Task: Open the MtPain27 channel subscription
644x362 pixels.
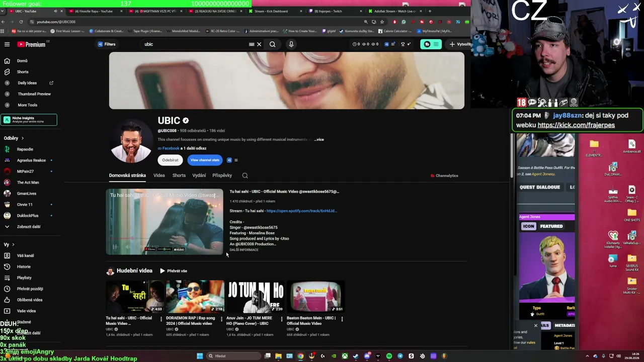Action: (x=25, y=171)
